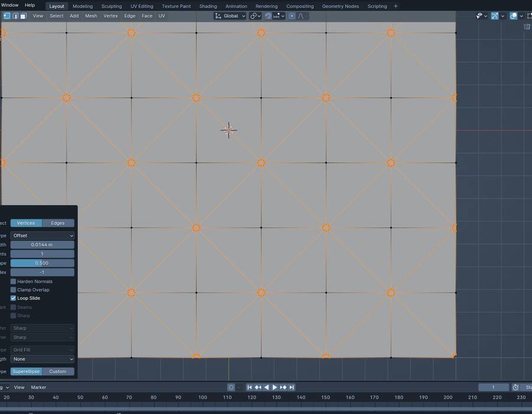Select the Superellipse profile type

pos(26,371)
